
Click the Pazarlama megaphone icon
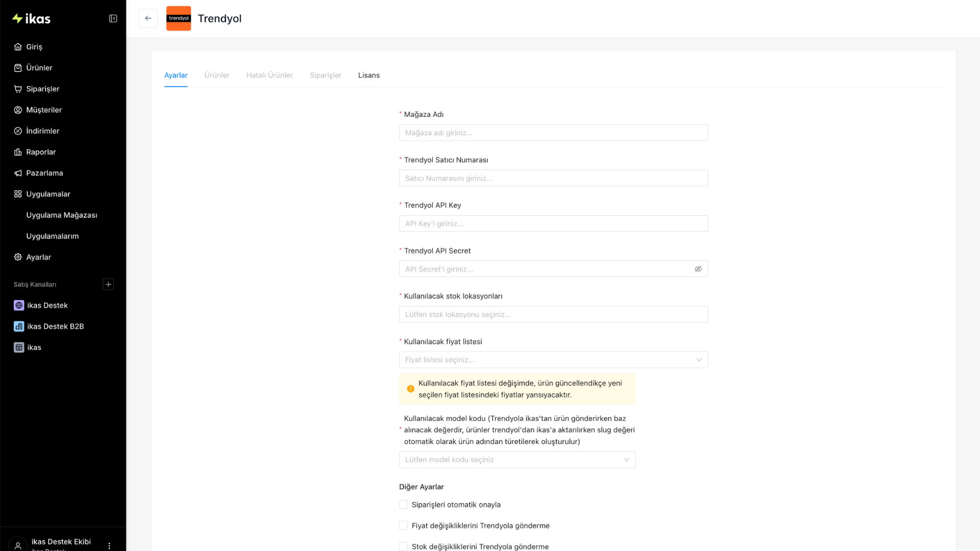18,173
